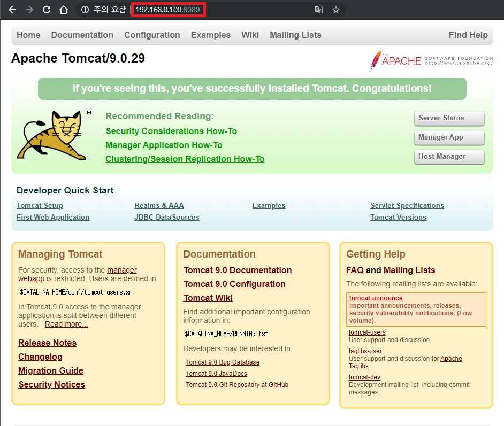Open the Tomcat Wiki link
The width and height of the screenshot is (504, 426).
tap(208, 298)
